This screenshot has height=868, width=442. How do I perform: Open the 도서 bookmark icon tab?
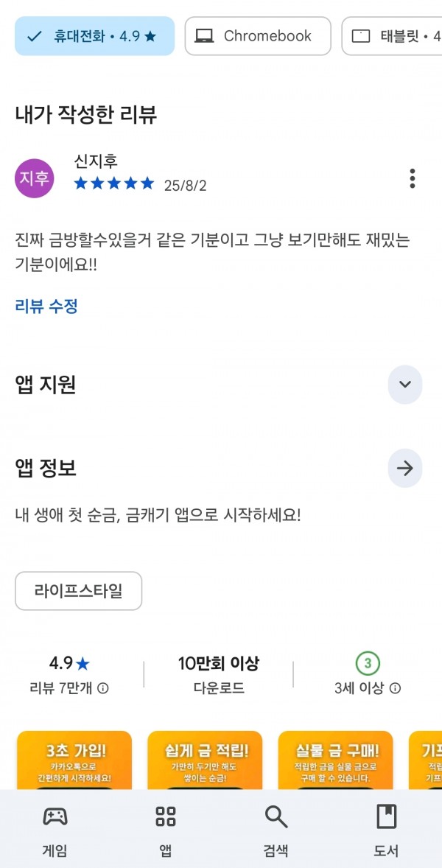387,816
